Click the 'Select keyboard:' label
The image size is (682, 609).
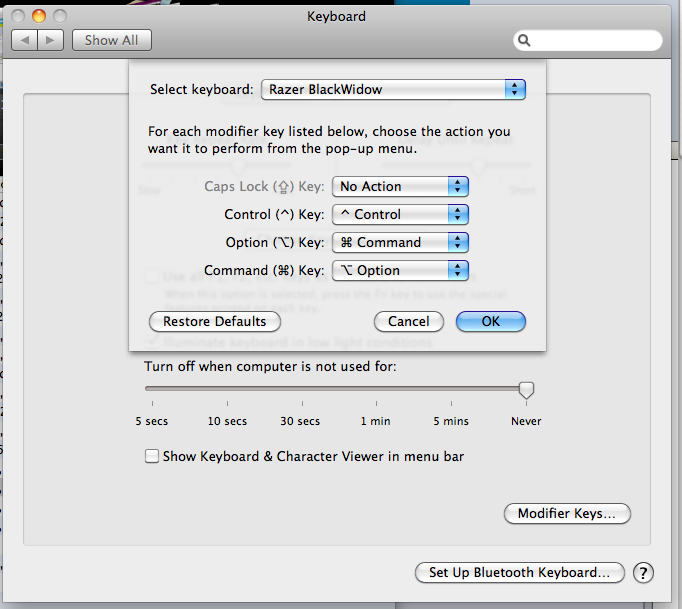click(201, 90)
